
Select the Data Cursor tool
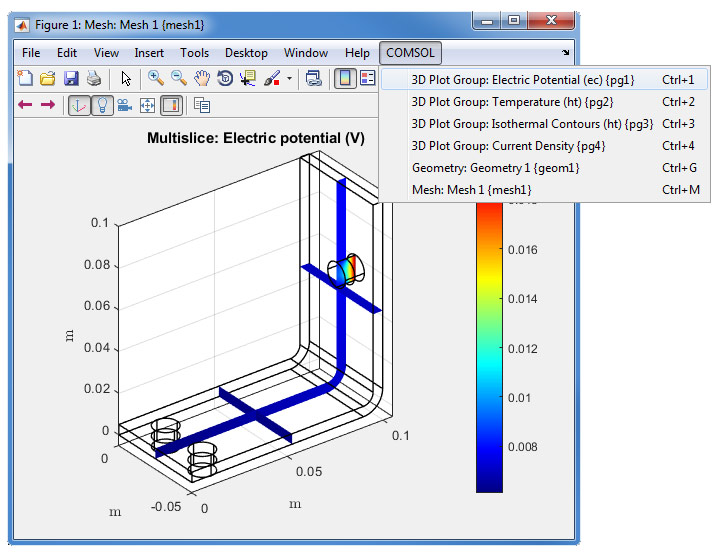click(248, 78)
